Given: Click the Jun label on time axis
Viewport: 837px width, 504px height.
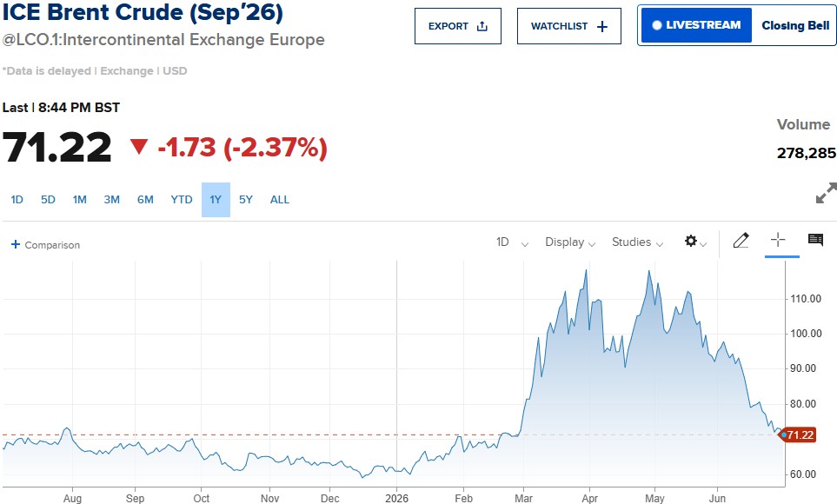Looking at the screenshot, I should coord(717,498).
